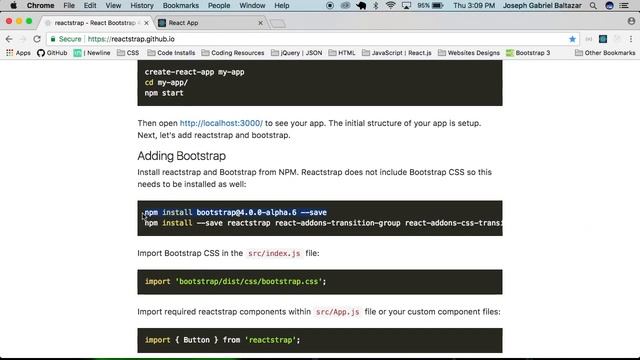Open the Edit menu

coord(90,5)
